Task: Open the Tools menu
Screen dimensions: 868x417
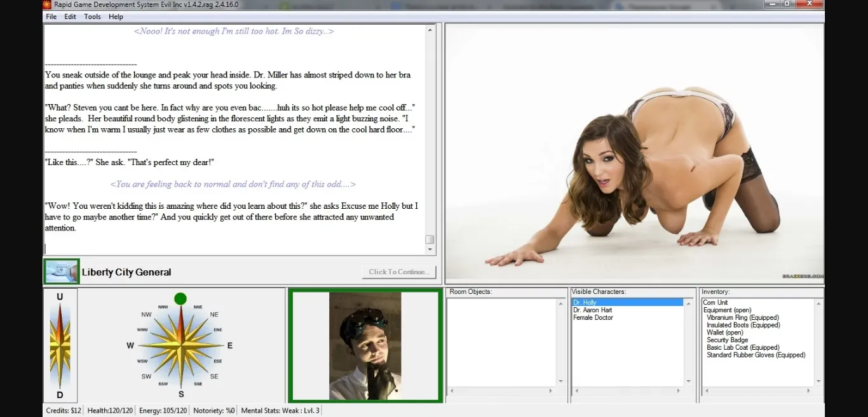Action: click(x=92, y=17)
